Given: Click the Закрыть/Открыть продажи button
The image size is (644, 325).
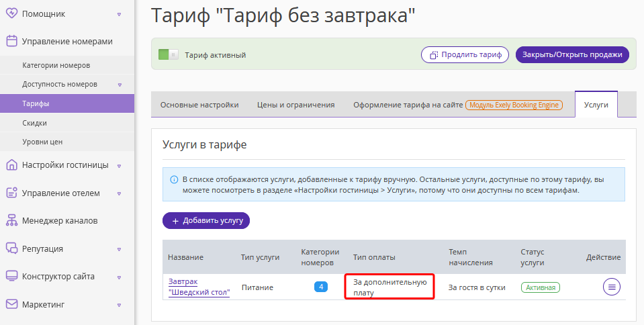Looking at the screenshot, I should click(x=572, y=54).
